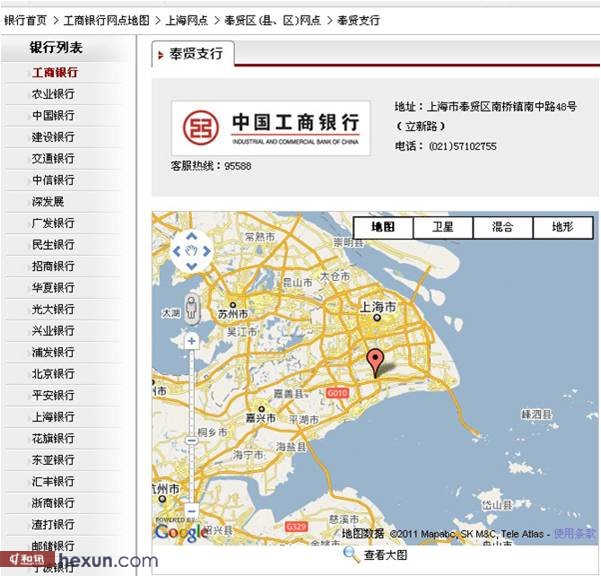The image size is (601, 577).
Task: Select 上海银行 in bank list
Action: coord(53,417)
